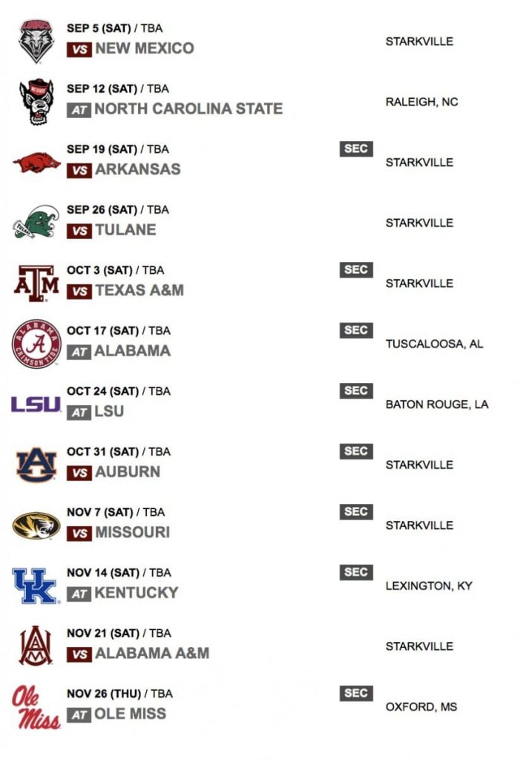This screenshot has width=532, height=760.
Task: Select the KENTUCKY opponent name
Action: (x=136, y=593)
